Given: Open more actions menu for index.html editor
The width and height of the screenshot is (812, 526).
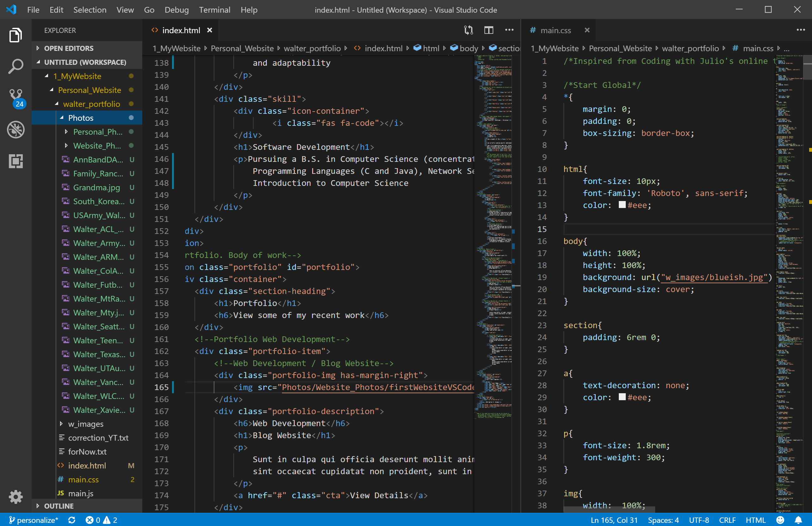Looking at the screenshot, I should tap(509, 30).
